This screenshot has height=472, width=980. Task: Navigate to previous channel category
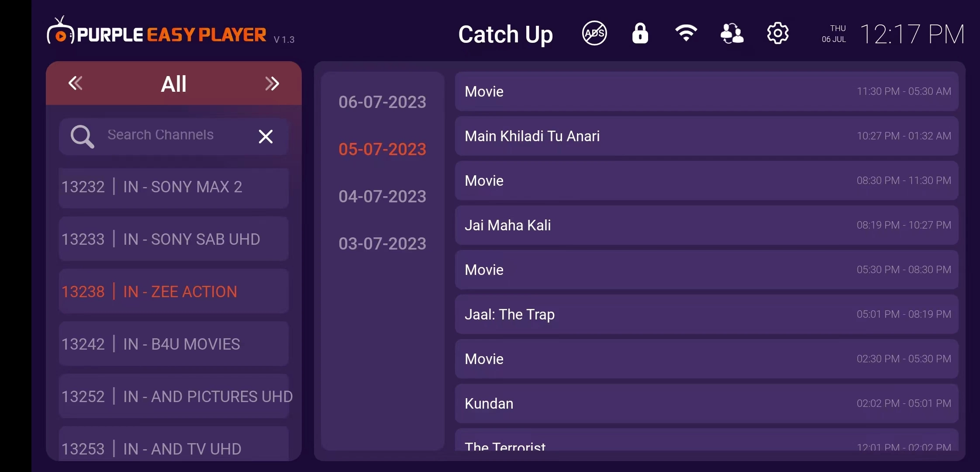tap(76, 83)
